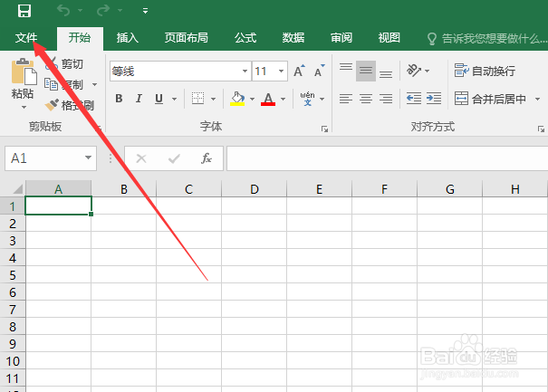This screenshot has width=548, height=392.
Task: Select Middle Align icon
Action: pos(366,71)
